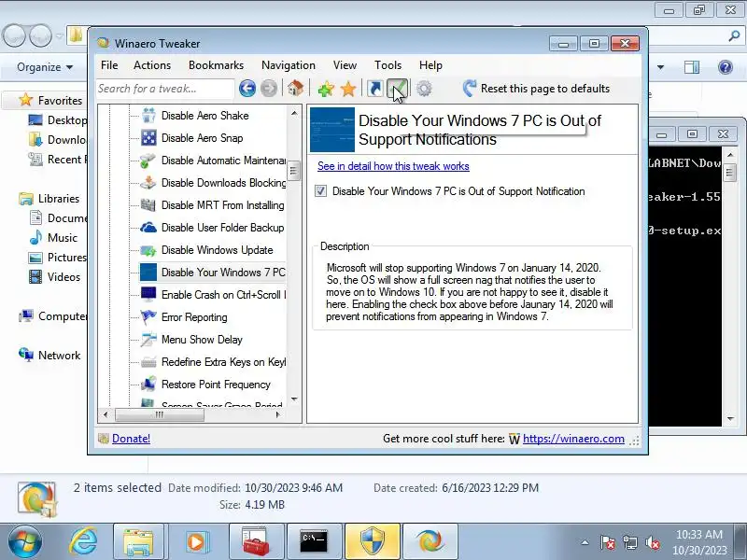Screen dimensions: 747x560
Task: Click tree horizontal scrollbar left arrow
Action: point(106,414)
